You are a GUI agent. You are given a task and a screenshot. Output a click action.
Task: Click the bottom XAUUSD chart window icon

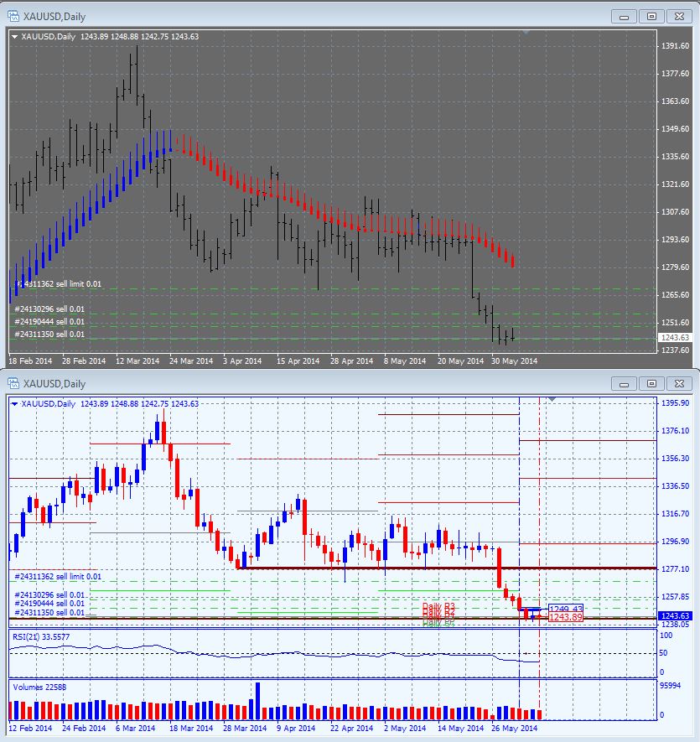coord(13,383)
